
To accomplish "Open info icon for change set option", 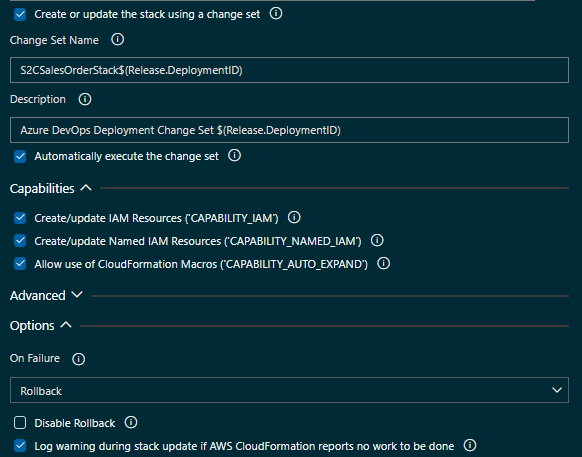I will coord(276,14).
